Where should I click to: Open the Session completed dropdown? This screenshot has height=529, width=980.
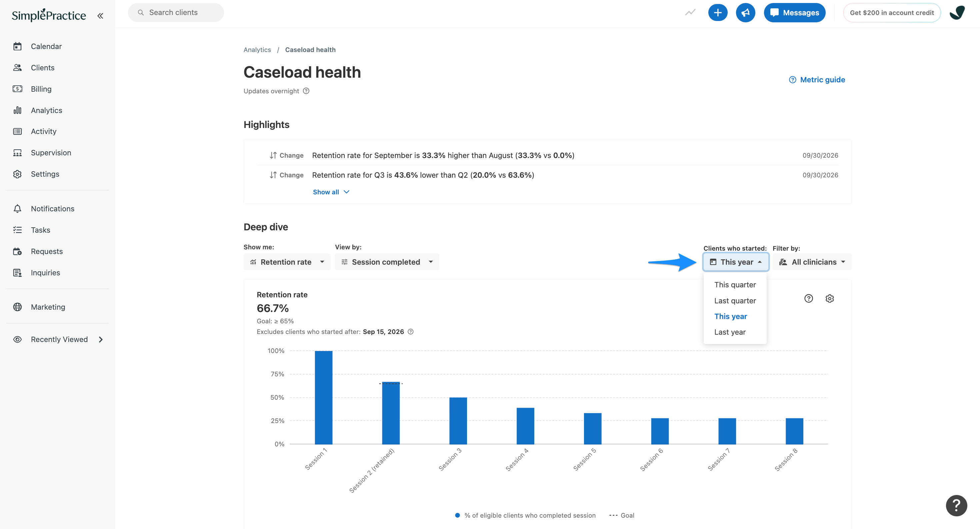point(387,262)
